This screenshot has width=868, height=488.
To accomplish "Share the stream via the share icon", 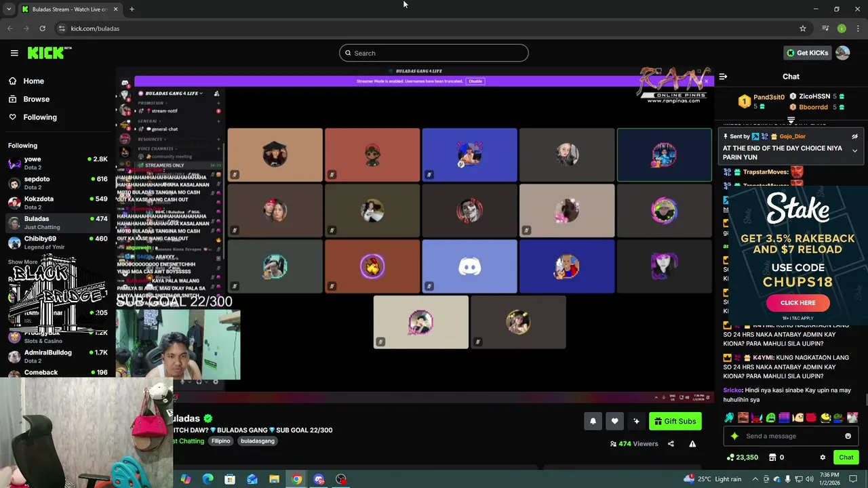I will click(x=671, y=444).
